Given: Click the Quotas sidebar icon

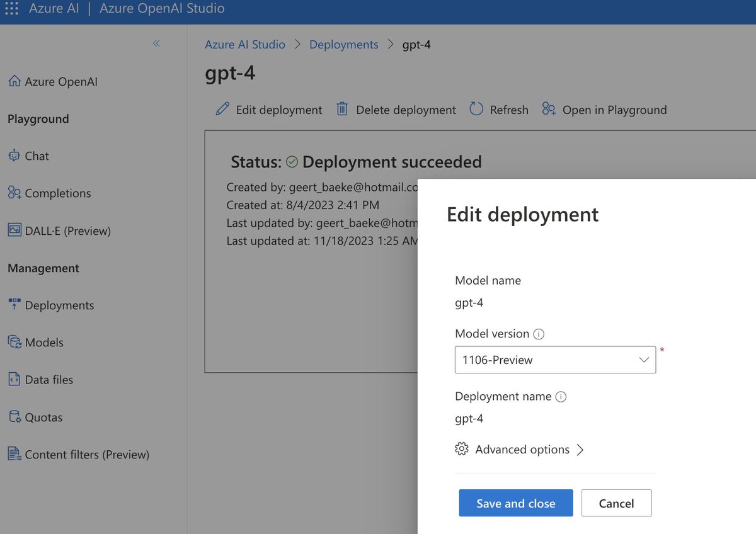Looking at the screenshot, I should click(x=14, y=417).
